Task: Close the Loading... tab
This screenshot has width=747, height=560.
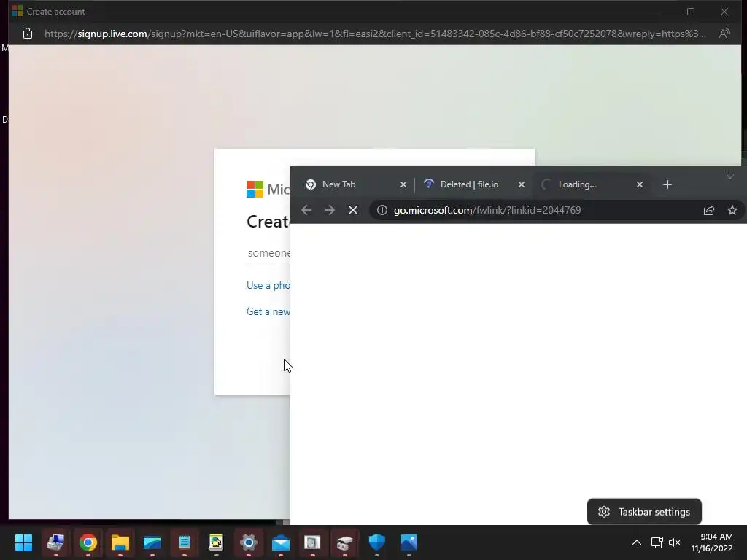Action: (640, 184)
